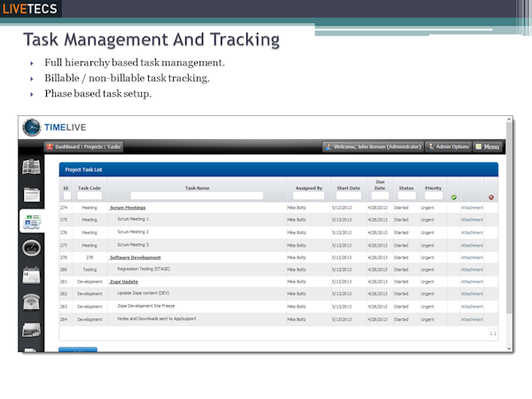Open the Scrum Meetings task link
The width and height of the screenshot is (532, 399).
[x=128, y=207]
